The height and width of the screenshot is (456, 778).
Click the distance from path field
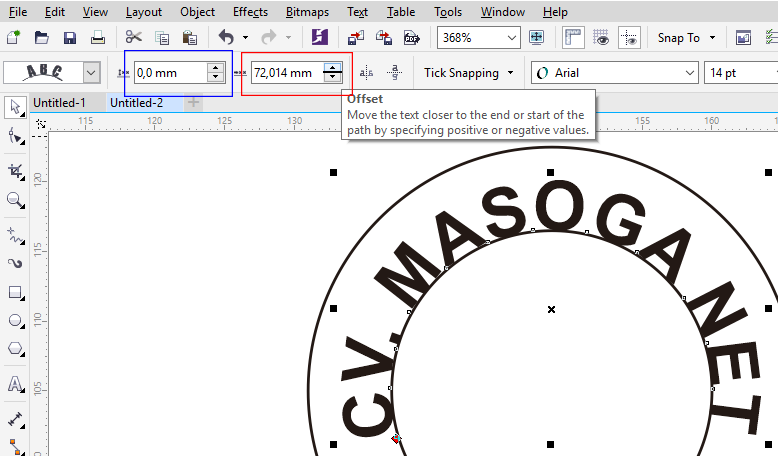tap(171, 73)
